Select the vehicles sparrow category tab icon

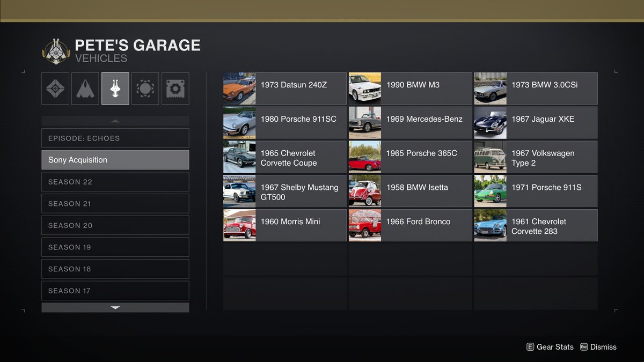pyautogui.click(x=115, y=88)
